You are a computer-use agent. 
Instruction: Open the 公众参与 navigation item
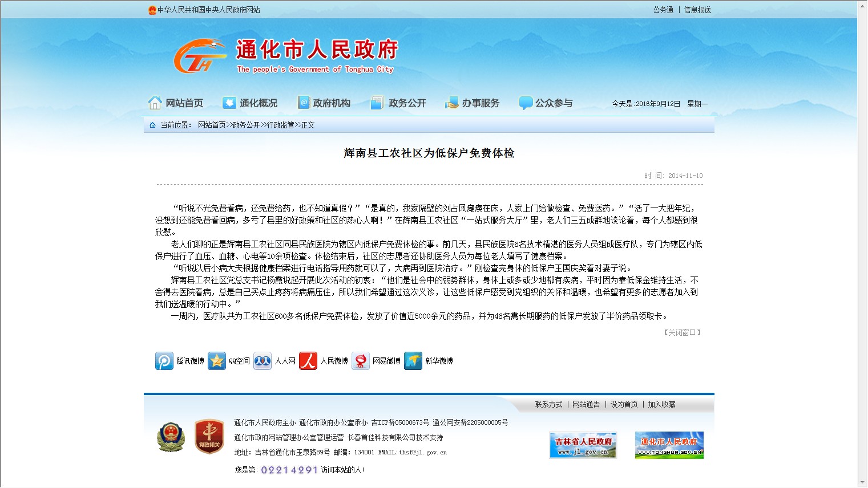(x=546, y=103)
